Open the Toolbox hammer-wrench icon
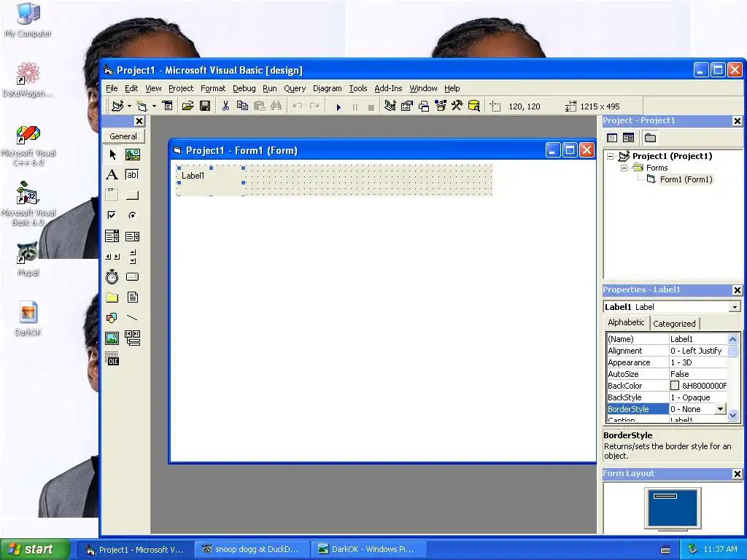The height and width of the screenshot is (560, 747). tap(457, 106)
